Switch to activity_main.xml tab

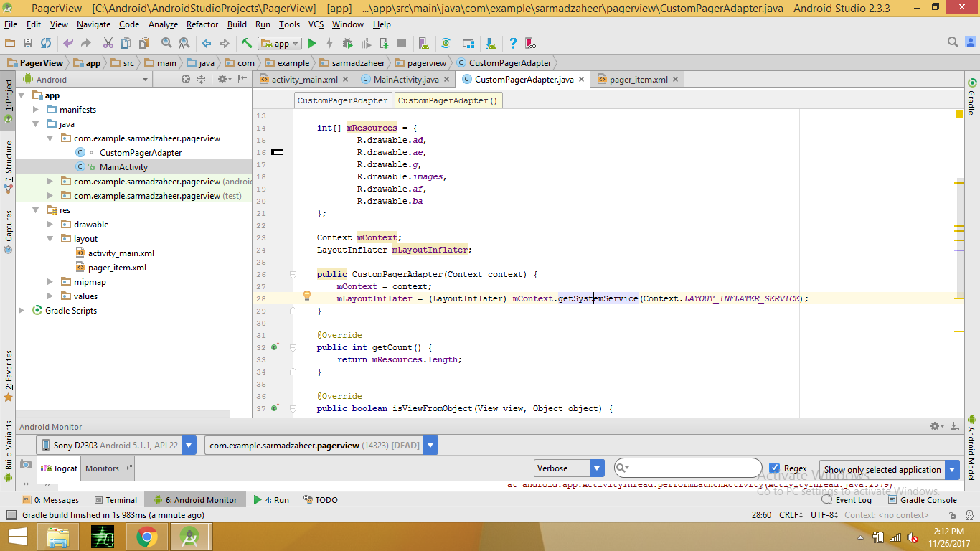point(303,80)
